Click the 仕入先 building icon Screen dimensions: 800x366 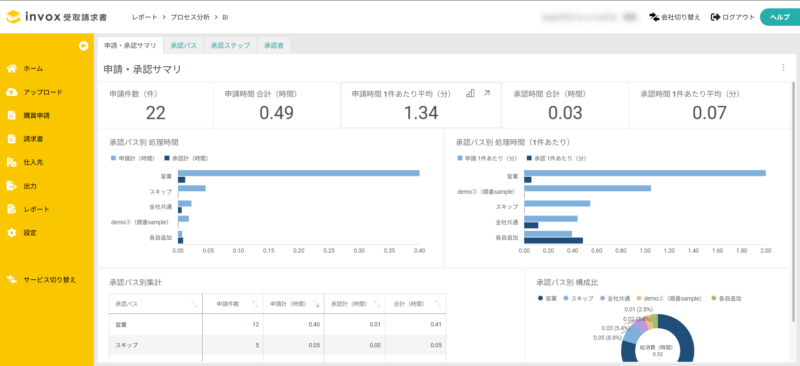tap(12, 162)
